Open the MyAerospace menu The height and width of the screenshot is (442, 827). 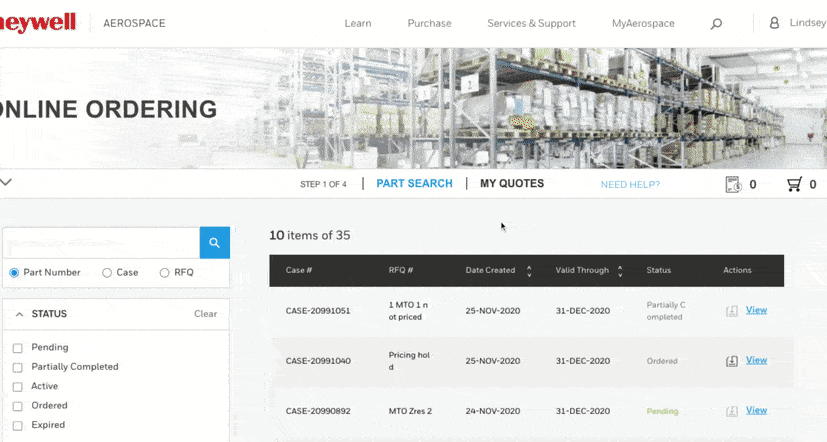pyautogui.click(x=643, y=23)
